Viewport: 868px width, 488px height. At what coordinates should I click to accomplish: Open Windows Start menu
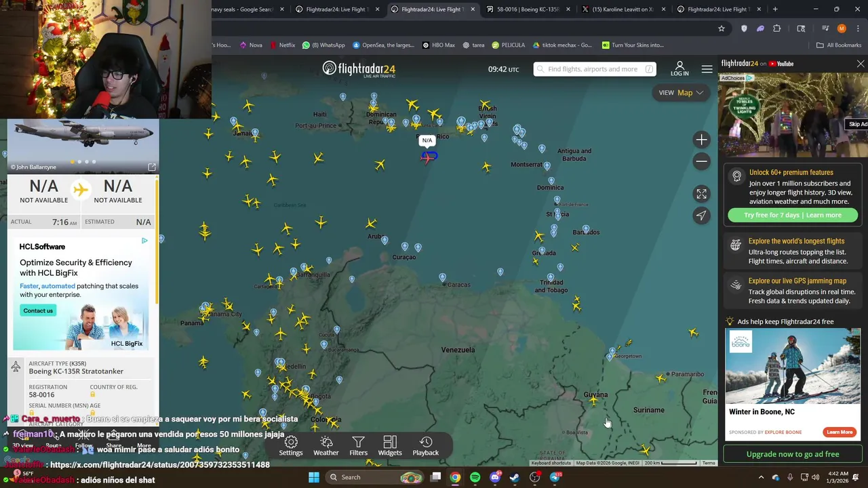pos(314,477)
